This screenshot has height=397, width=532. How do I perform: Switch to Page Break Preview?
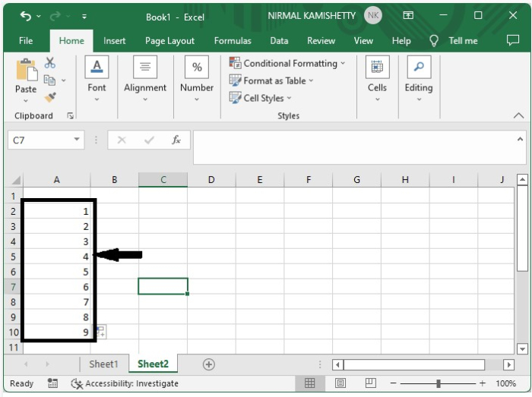pos(371,383)
